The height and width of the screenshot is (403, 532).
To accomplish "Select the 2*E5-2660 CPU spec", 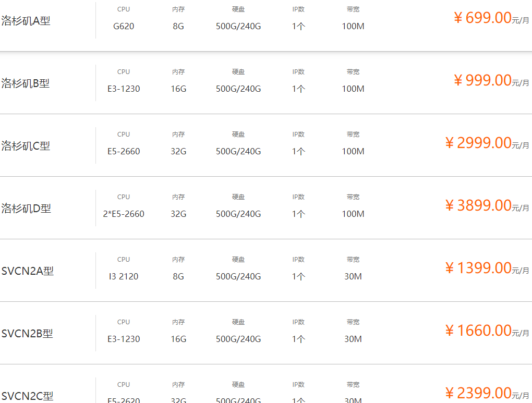I will coord(124,214).
